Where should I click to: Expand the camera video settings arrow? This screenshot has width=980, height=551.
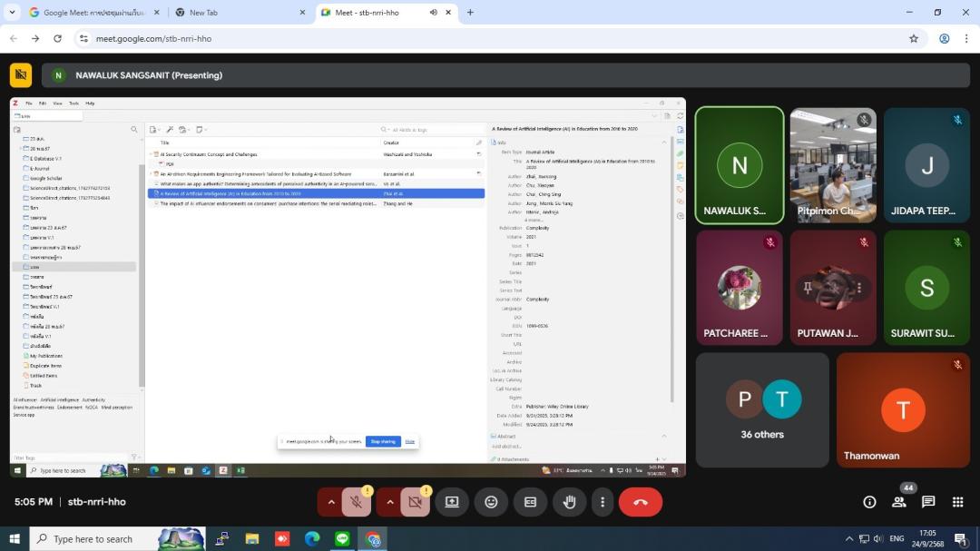point(390,502)
